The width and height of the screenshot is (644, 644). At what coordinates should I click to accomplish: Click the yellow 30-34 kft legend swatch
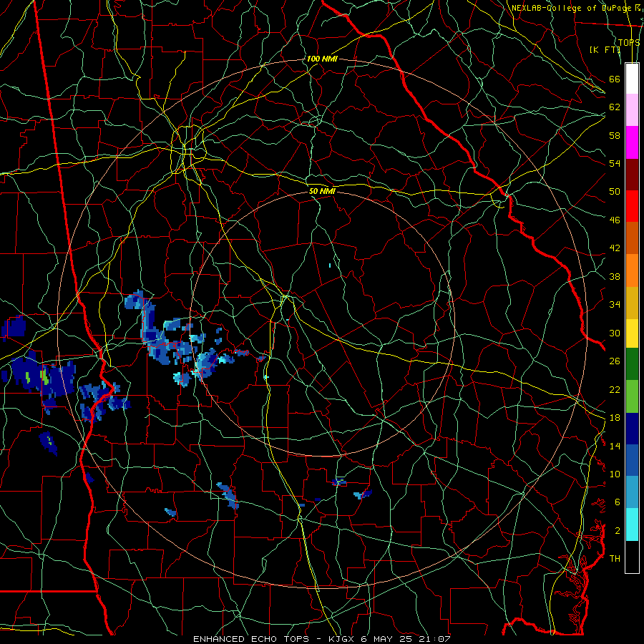pos(632,333)
